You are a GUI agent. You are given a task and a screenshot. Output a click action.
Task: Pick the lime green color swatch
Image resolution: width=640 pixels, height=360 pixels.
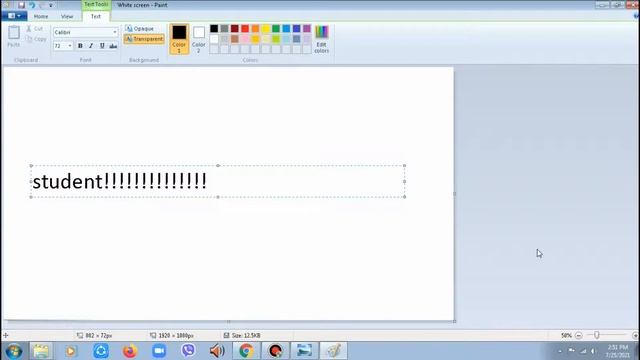click(x=276, y=39)
